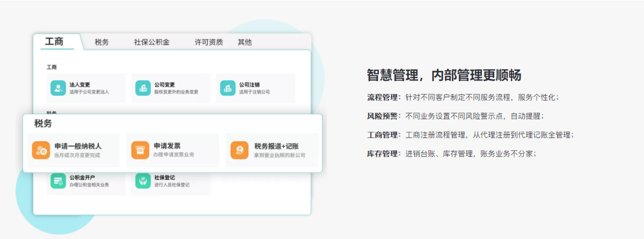Select the 社保公积金 tab

click(x=152, y=42)
